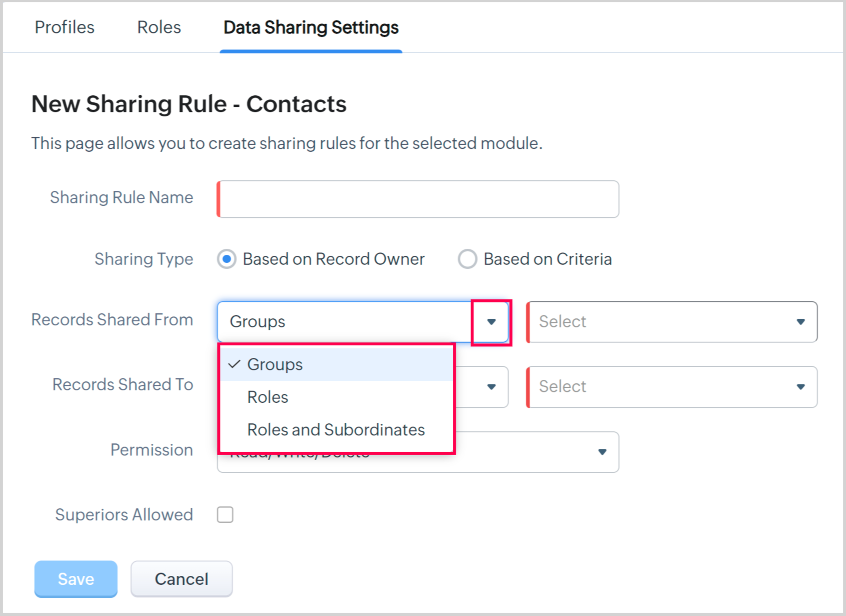
Task: Enable the Superiors Allowed checkbox
Action: (225, 515)
